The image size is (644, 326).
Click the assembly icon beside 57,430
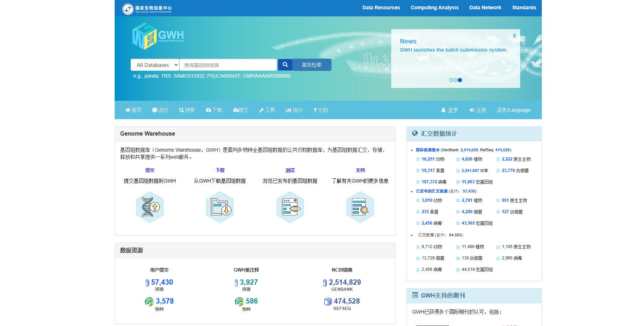click(x=147, y=283)
